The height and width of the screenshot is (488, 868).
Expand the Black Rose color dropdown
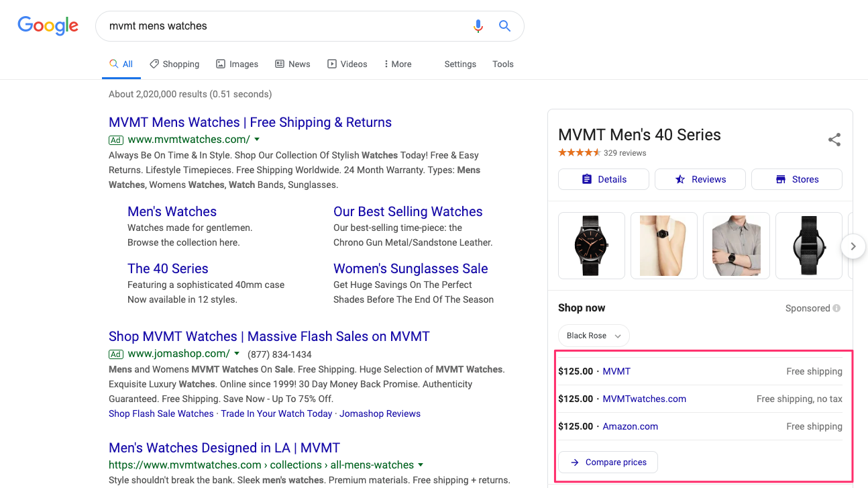tap(594, 336)
